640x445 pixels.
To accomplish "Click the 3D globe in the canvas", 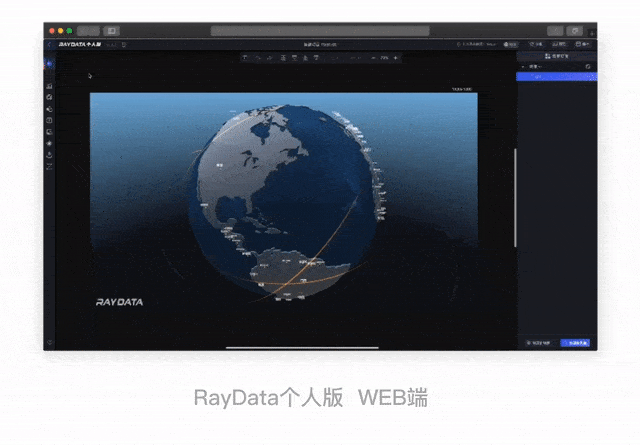I will (286, 202).
